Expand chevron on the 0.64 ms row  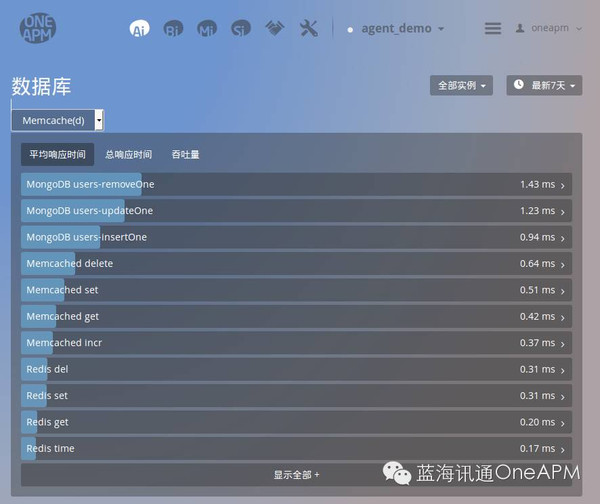pyautogui.click(x=563, y=265)
